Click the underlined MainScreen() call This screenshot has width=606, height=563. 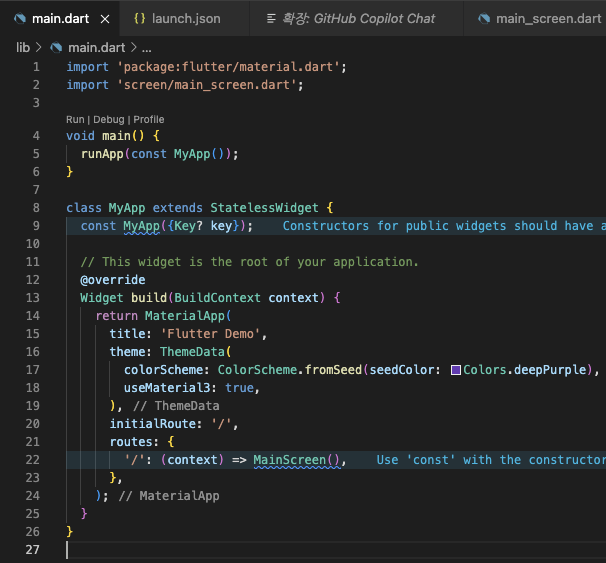pos(296,460)
